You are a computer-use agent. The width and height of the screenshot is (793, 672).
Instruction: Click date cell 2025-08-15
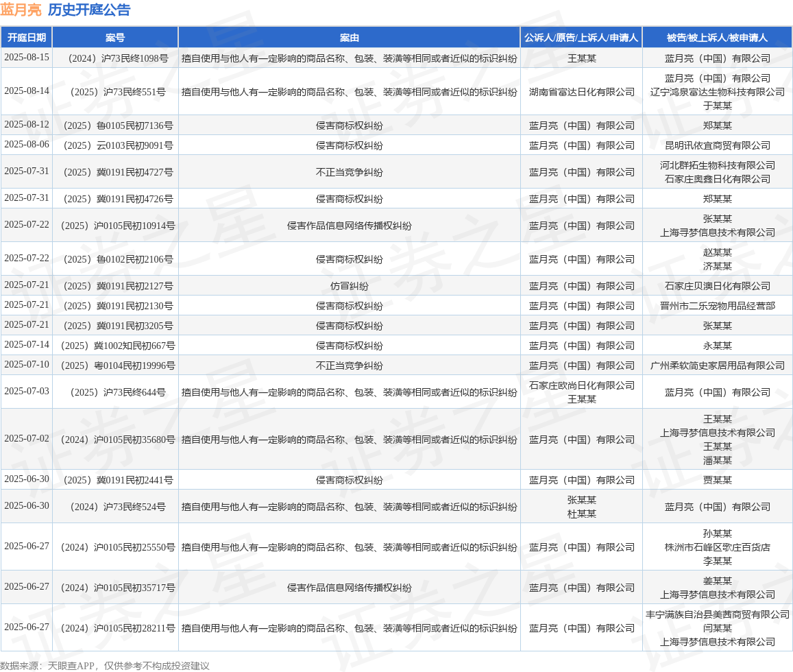tap(26, 57)
